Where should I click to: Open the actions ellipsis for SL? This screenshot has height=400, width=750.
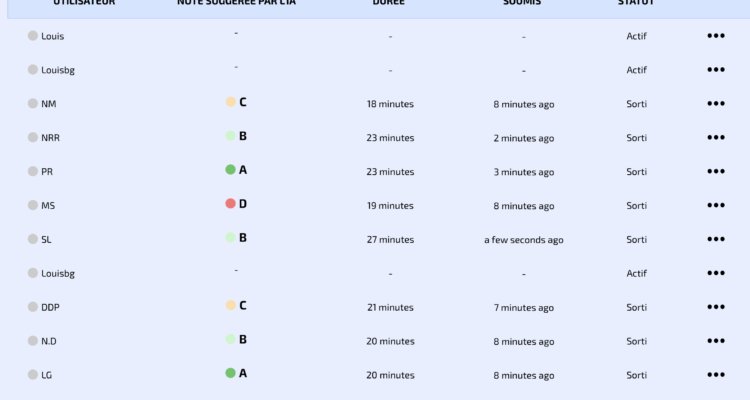[715, 240]
